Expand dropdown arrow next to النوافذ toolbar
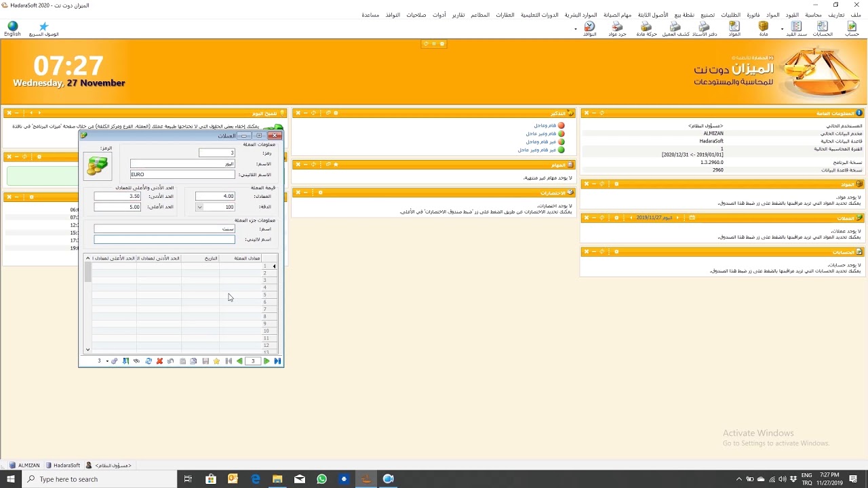The width and height of the screenshot is (868, 488). [576, 29]
